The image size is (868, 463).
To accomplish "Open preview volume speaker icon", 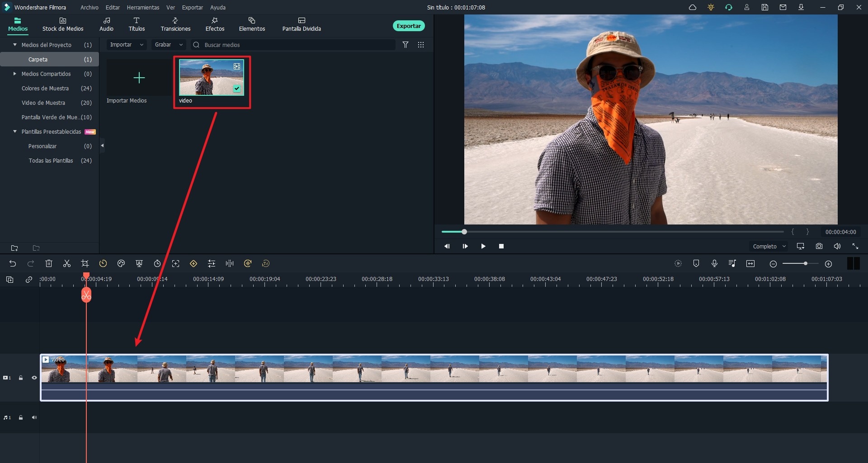I will point(837,246).
